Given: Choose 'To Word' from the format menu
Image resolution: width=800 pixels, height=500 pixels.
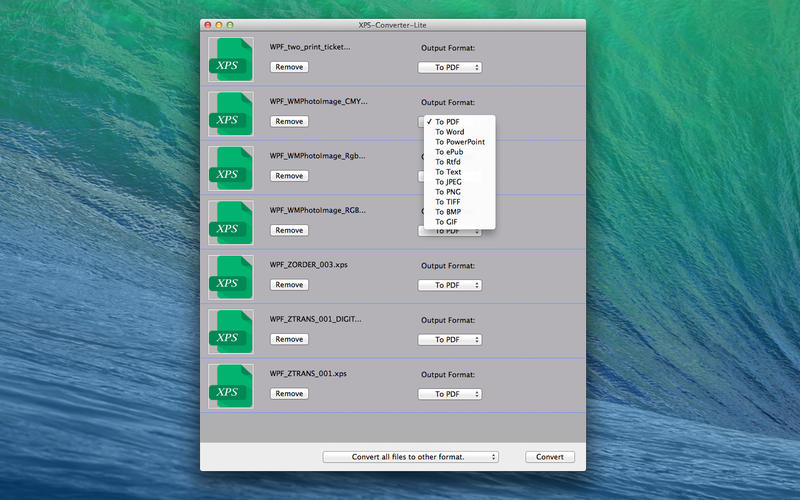Looking at the screenshot, I should pos(449,132).
